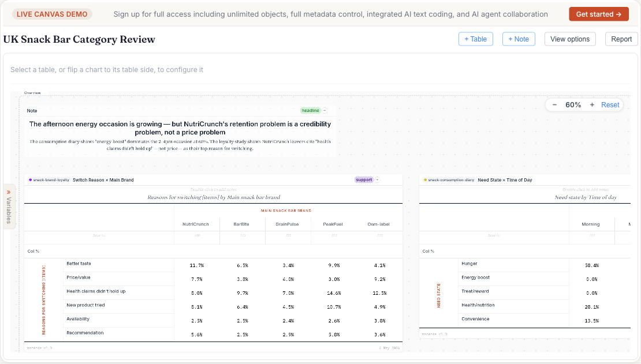Select the Better taste row label

click(79, 264)
